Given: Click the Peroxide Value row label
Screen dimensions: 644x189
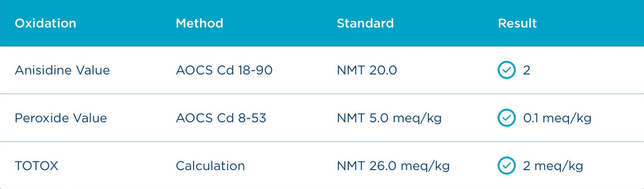Looking at the screenshot, I should (x=61, y=118).
